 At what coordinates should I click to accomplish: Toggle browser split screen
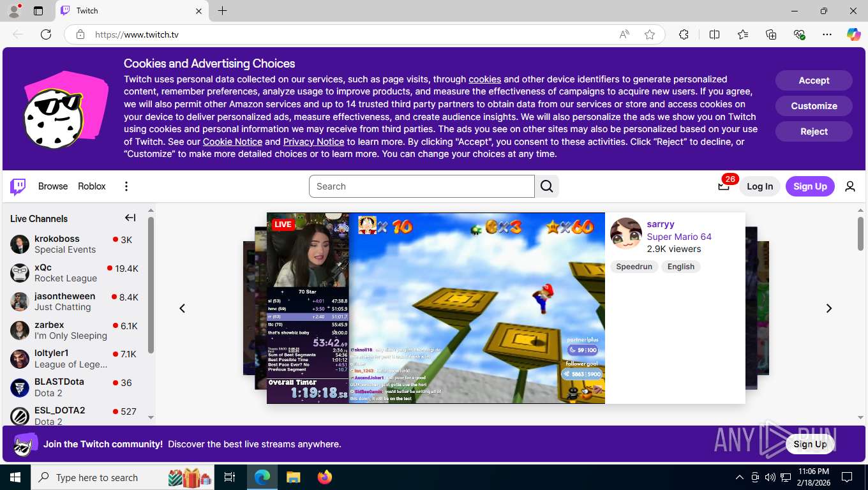(x=715, y=34)
